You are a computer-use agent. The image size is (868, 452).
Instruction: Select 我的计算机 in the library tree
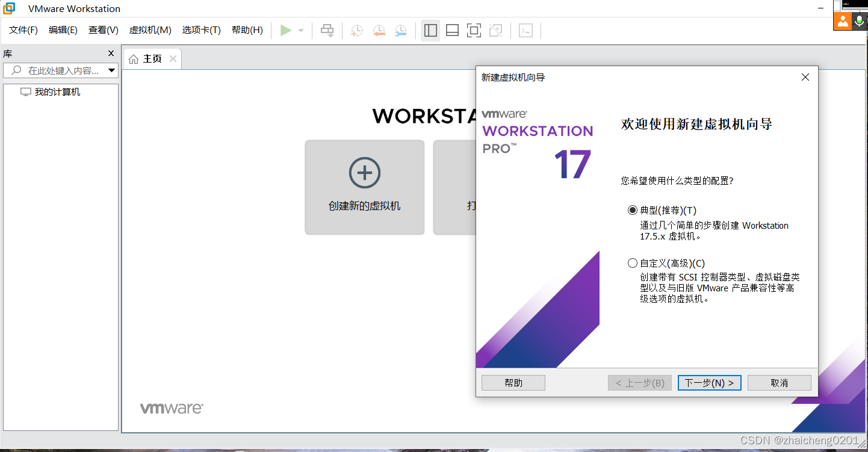(51, 92)
